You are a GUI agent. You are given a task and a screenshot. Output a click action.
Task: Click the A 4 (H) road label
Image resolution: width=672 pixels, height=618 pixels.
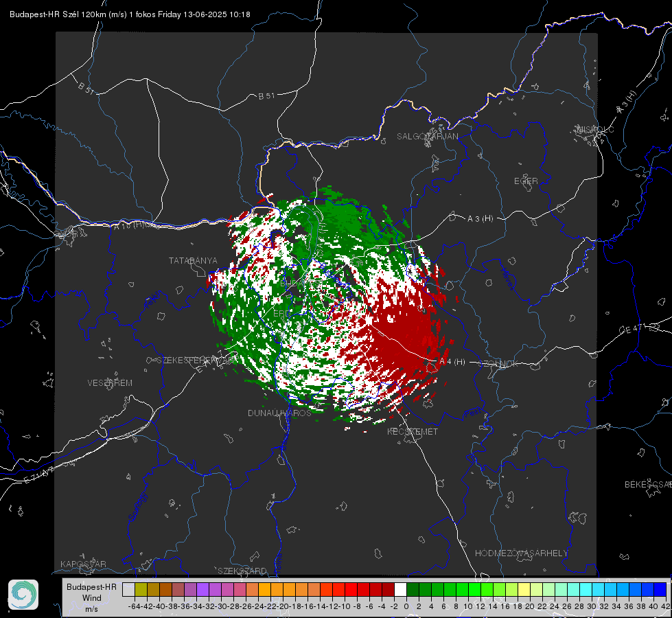pyautogui.click(x=452, y=362)
